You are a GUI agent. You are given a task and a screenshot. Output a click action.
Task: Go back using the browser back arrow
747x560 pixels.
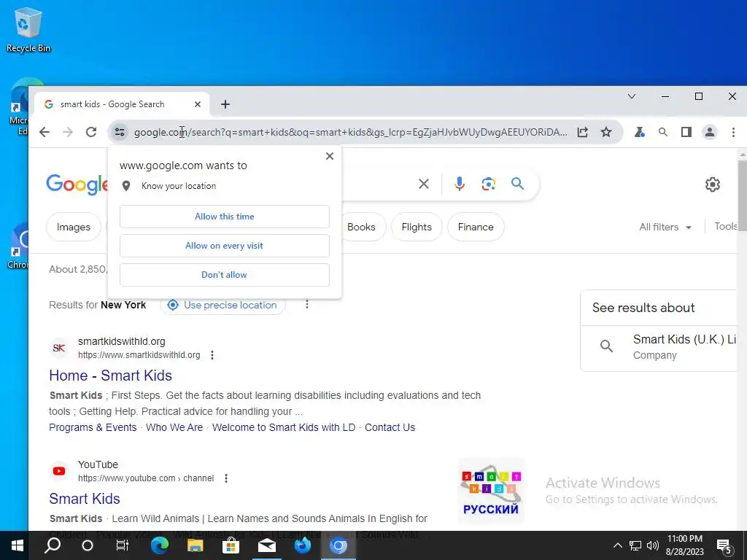point(44,132)
